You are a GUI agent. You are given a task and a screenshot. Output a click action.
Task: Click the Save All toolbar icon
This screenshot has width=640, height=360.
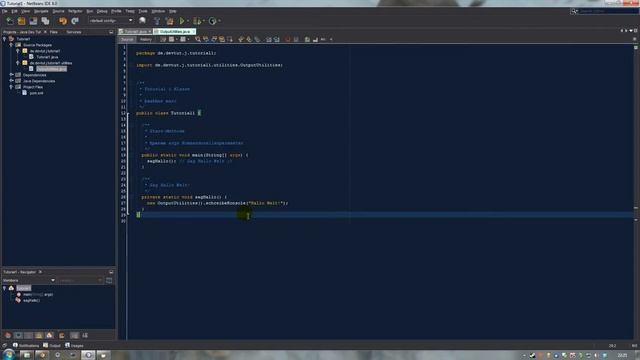tap(45, 21)
